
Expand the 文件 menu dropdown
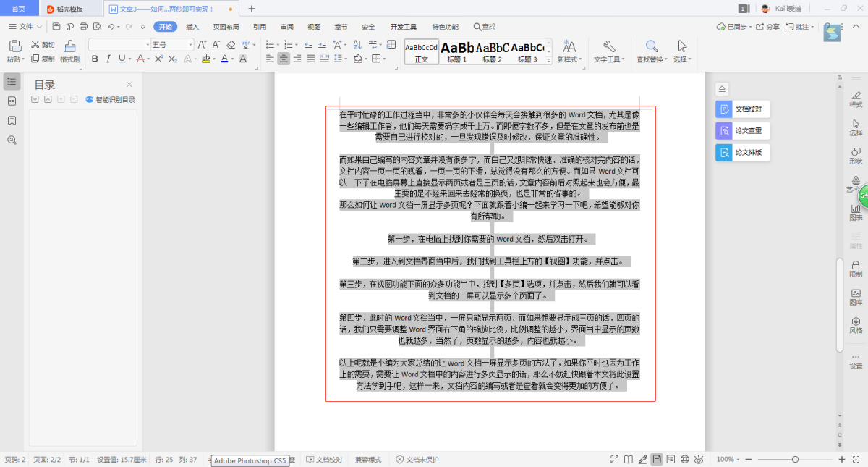pos(39,27)
